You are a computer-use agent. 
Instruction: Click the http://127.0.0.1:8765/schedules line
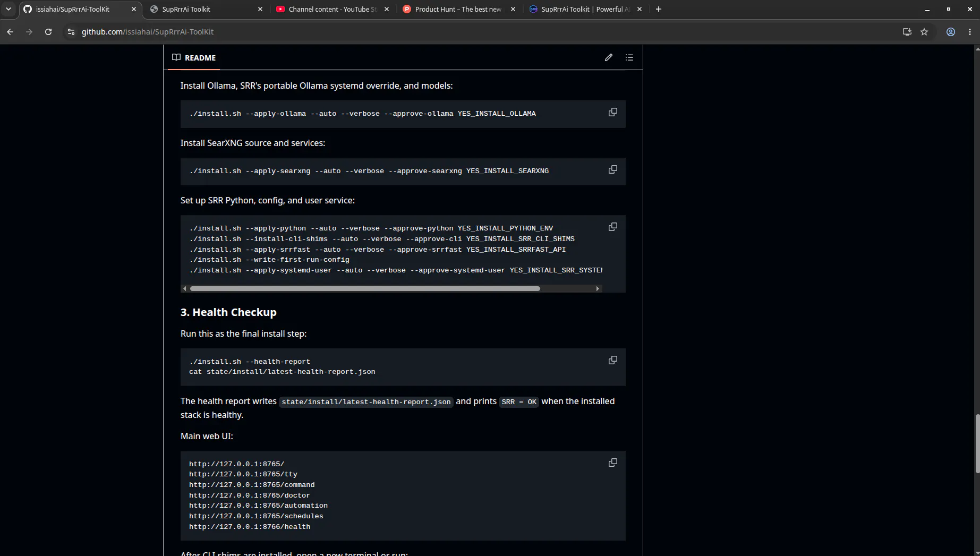(256, 516)
